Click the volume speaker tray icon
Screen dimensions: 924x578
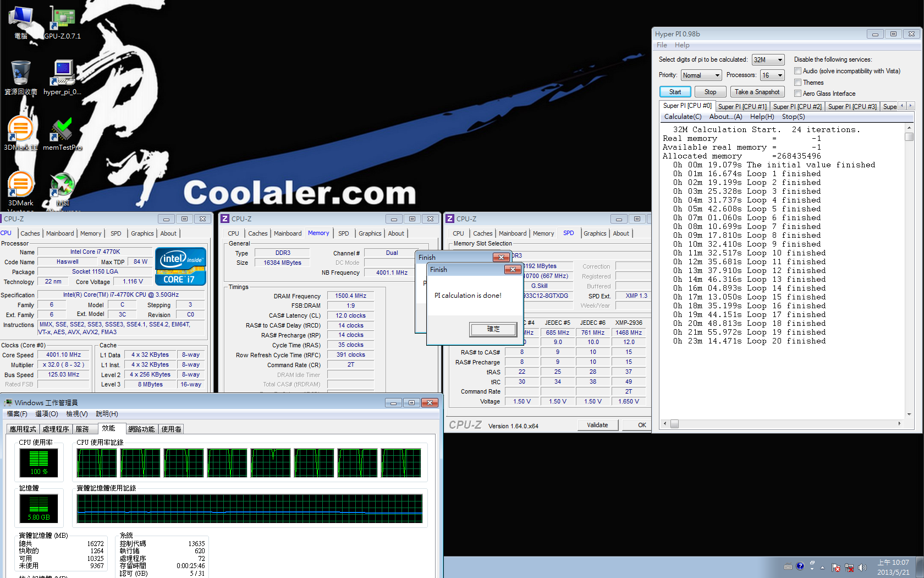pos(862,567)
